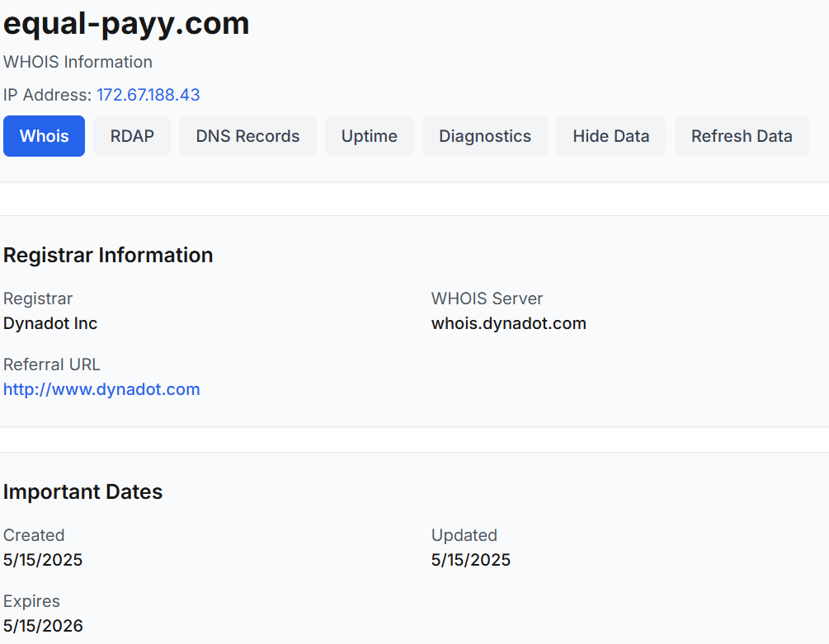This screenshot has width=829, height=644.
Task: Open the IP address link 172.67.188.43
Action: tap(148, 95)
